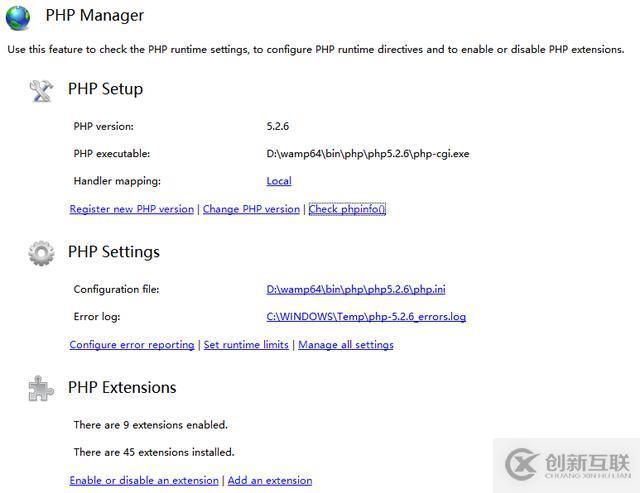640x493 pixels.
Task: Click the Add an extension link
Action: click(270, 480)
